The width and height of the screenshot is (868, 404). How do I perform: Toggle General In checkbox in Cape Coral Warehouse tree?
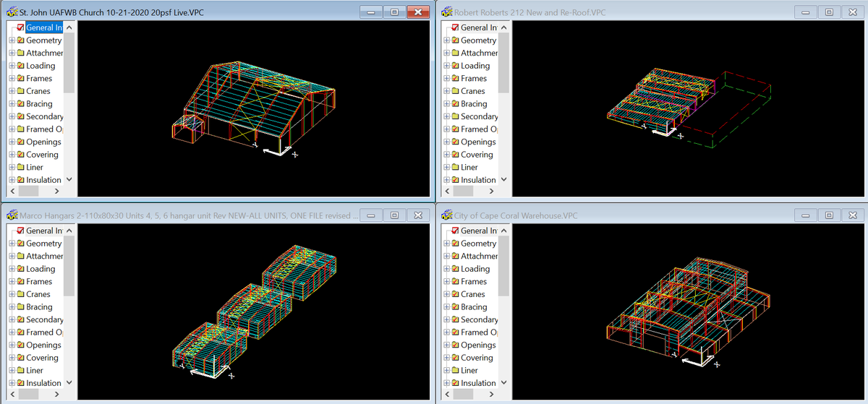[455, 231]
